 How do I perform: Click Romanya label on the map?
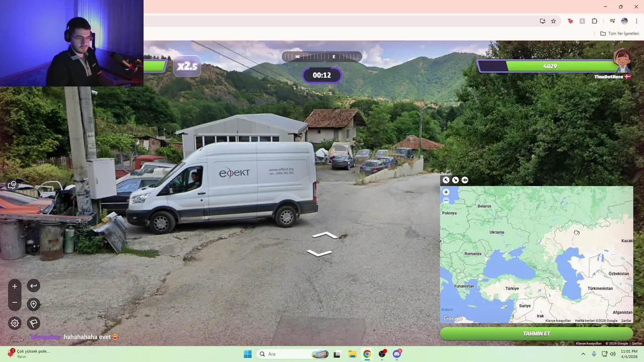pyautogui.click(x=473, y=254)
